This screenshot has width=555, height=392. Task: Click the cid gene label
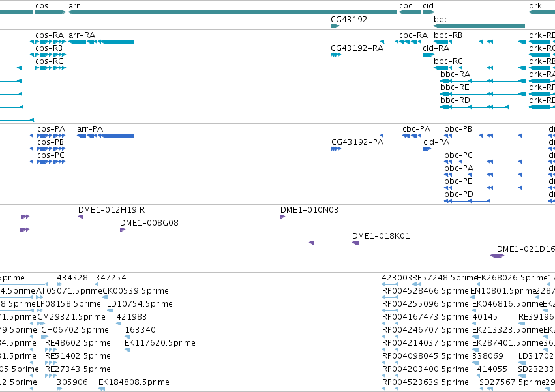point(428,6)
